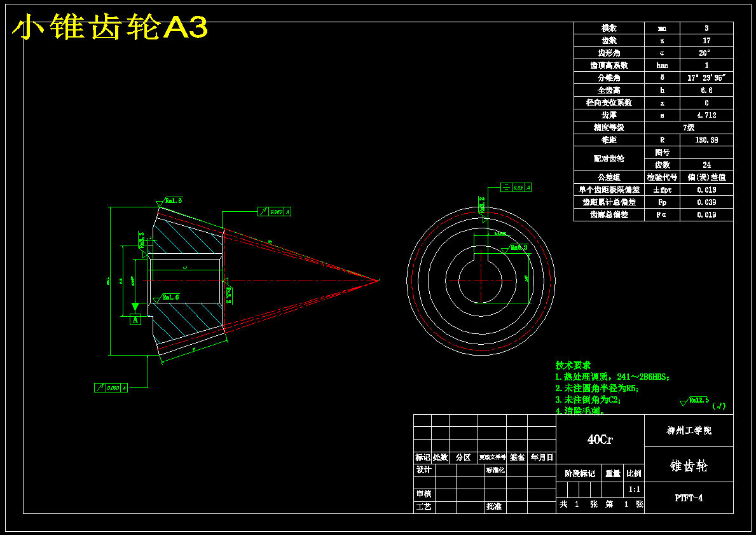Click the '径向变位系数' label cell
Viewport: 756px width, 535px height.
[609, 103]
